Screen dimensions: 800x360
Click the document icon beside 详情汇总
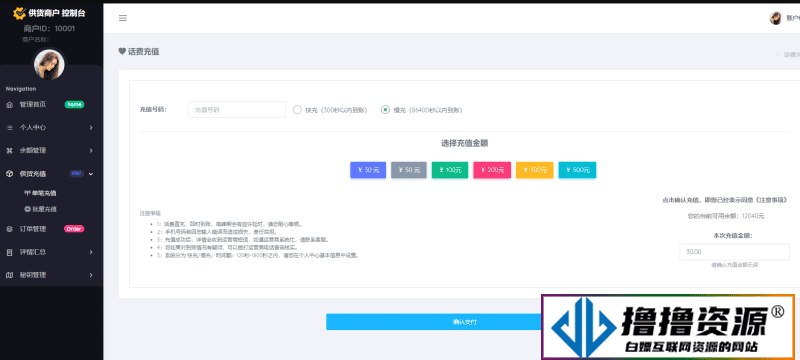click(9, 252)
